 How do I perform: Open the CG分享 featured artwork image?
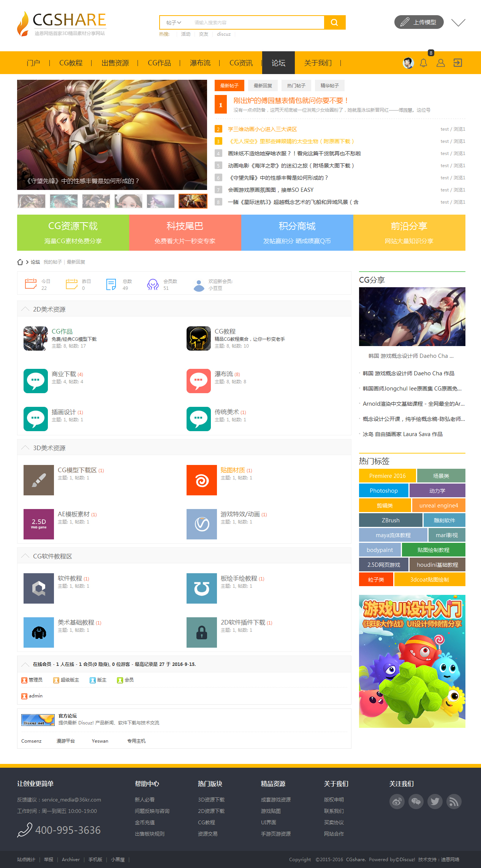pos(412,316)
